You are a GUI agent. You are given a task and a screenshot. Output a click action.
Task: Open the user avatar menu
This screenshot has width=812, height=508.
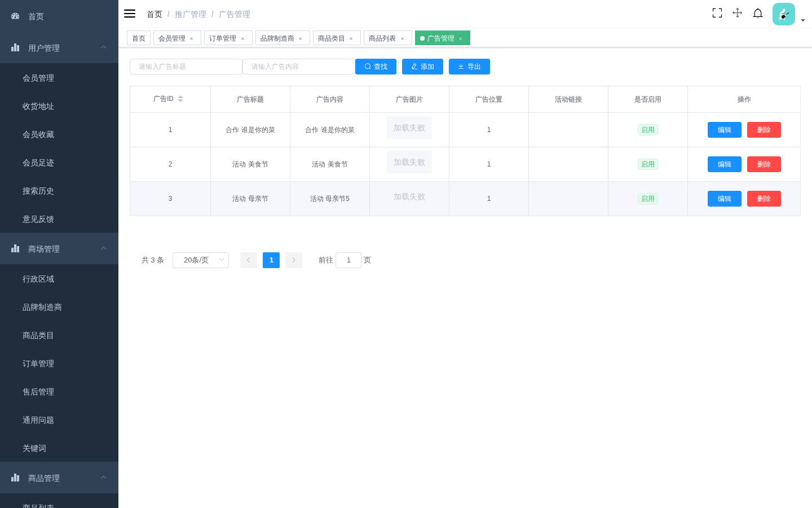pos(784,14)
